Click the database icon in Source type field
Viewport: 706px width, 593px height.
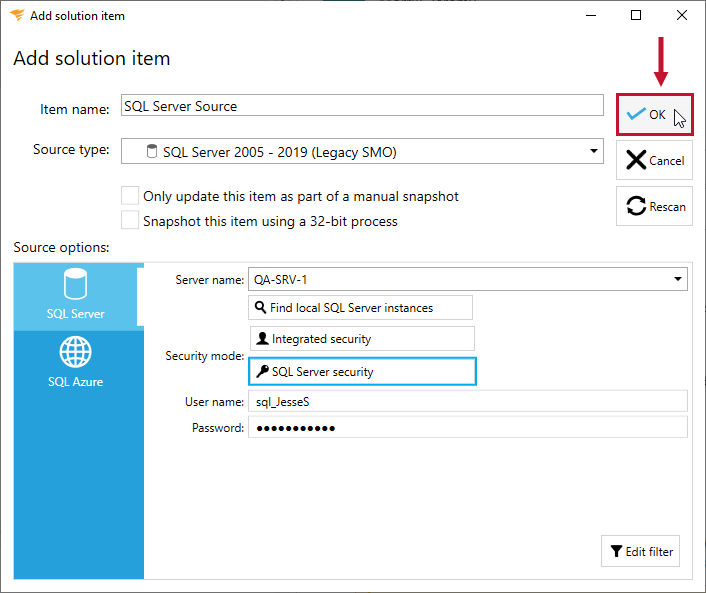[152, 151]
